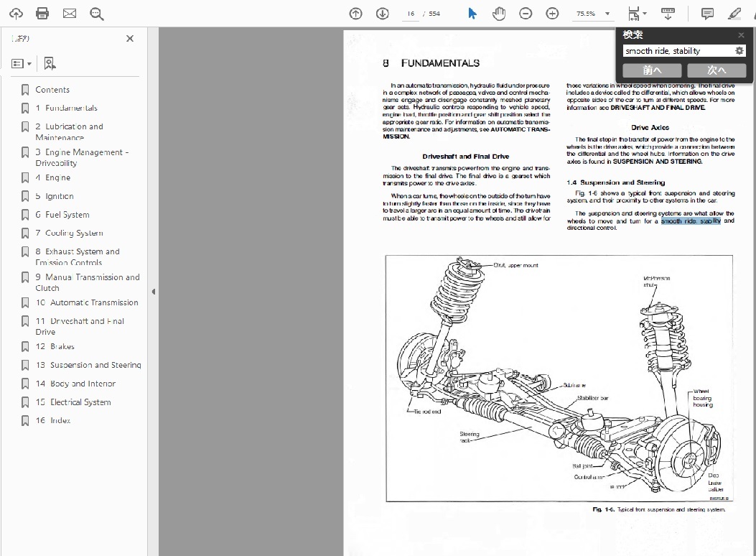Image resolution: width=756 pixels, height=556 pixels.
Task: Activate the hand pan tool
Action: click(499, 14)
